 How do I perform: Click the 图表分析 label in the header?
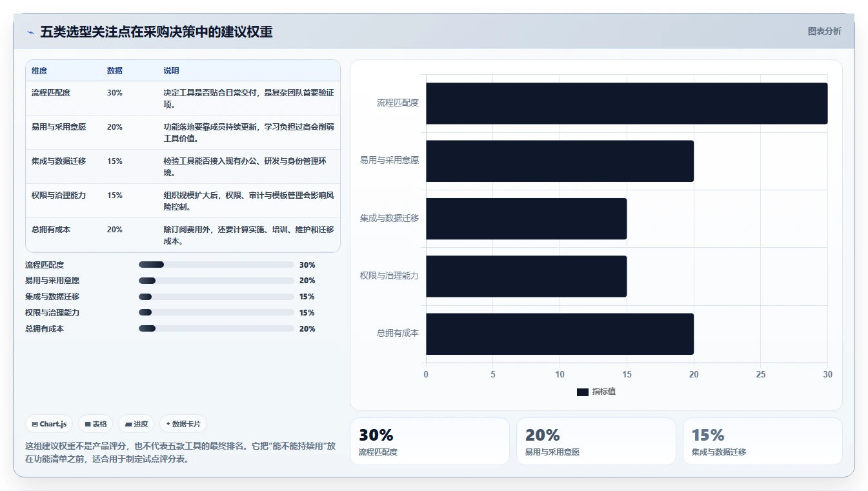click(824, 31)
